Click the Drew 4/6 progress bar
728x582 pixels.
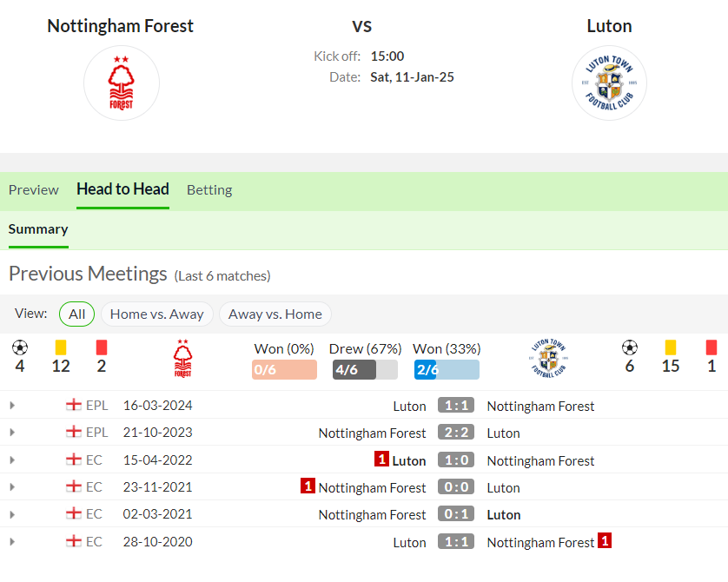pos(365,370)
